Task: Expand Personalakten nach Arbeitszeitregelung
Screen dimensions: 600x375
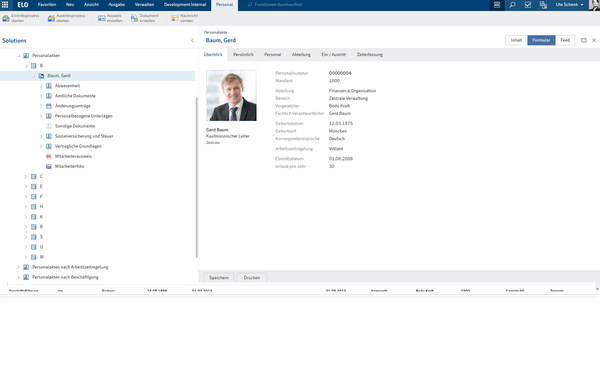Action: click(x=18, y=267)
